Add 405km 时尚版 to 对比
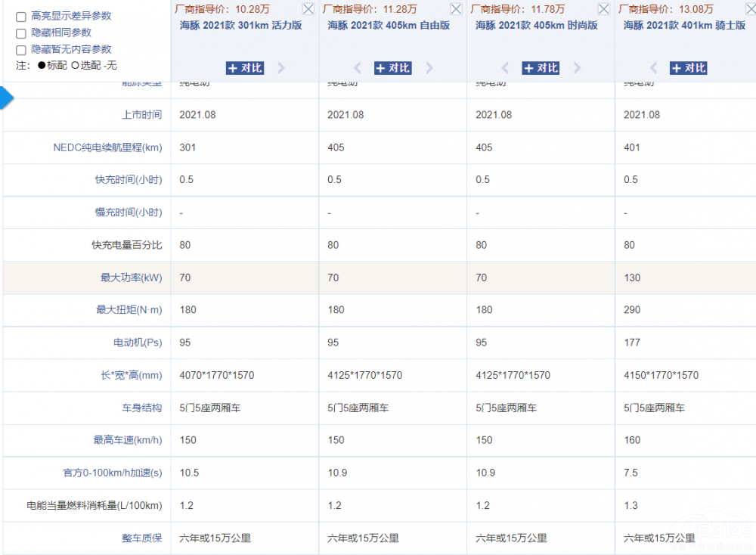Image resolution: width=756 pixels, height=555 pixels. pos(541,68)
